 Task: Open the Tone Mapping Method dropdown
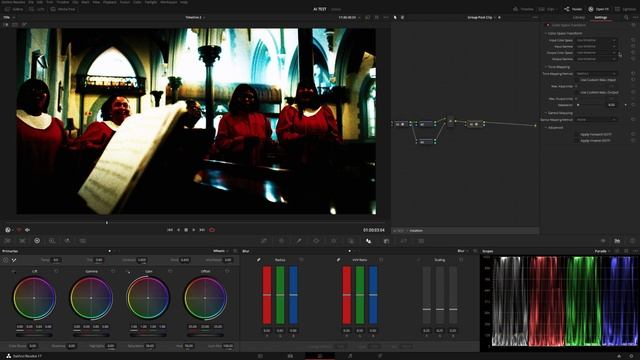pos(596,74)
